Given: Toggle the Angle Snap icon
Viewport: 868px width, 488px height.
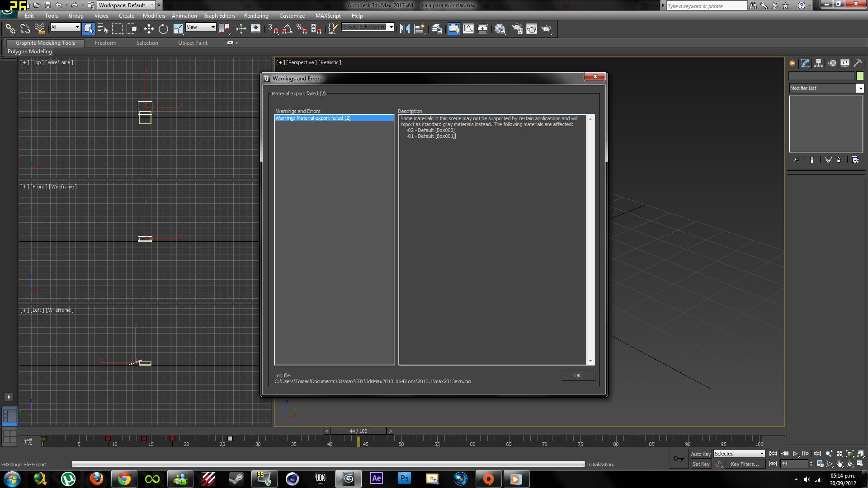Looking at the screenshot, I should pyautogui.click(x=287, y=29).
